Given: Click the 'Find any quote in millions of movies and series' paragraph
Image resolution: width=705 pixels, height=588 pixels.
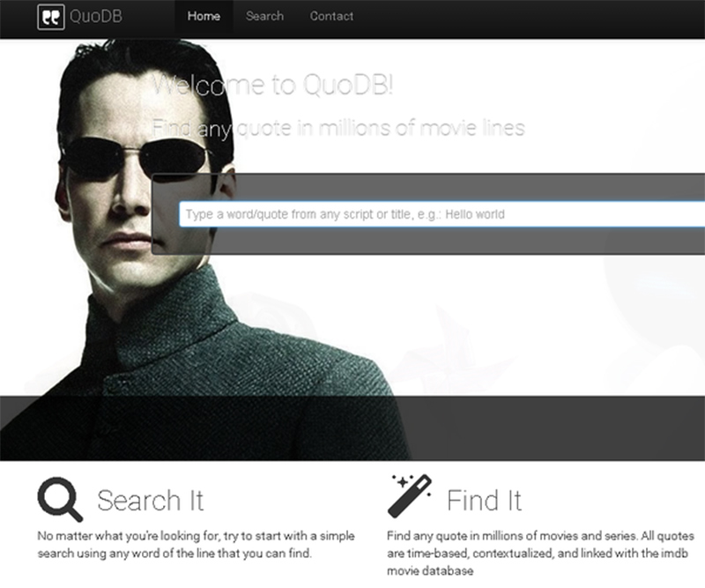Looking at the screenshot, I should click(540, 554).
